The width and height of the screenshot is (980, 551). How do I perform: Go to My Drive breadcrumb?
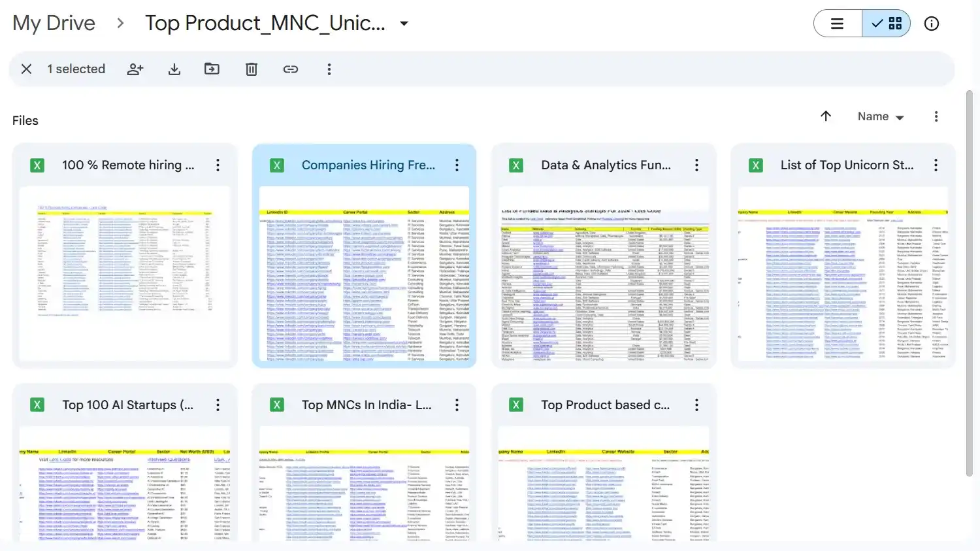pyautogui.click(x=54, y=23)
